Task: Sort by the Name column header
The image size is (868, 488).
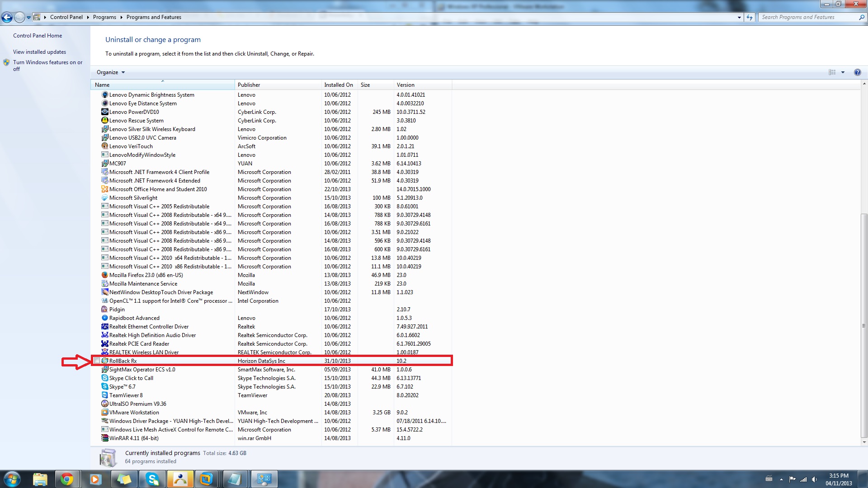Action: [x=163, y=85]
